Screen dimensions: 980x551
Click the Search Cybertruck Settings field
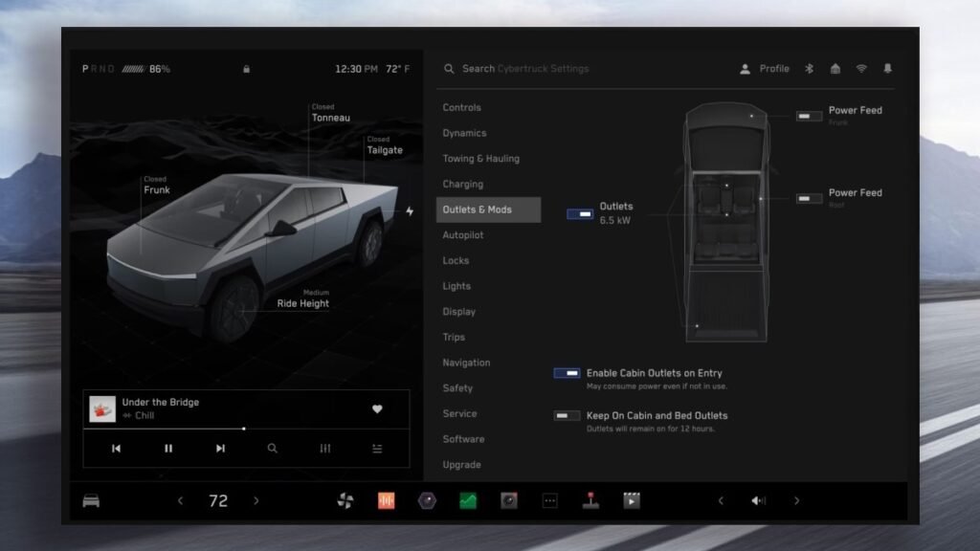coord(525,69)
